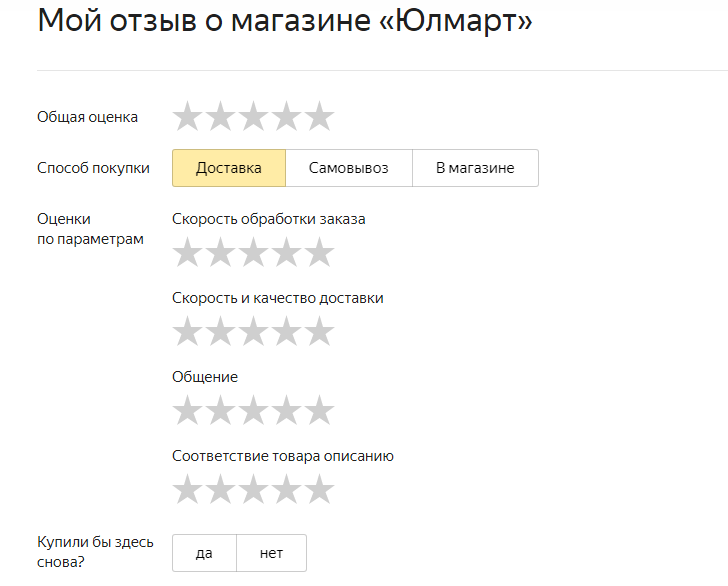Choose Самовывоз as purchase method

(348, 168)
